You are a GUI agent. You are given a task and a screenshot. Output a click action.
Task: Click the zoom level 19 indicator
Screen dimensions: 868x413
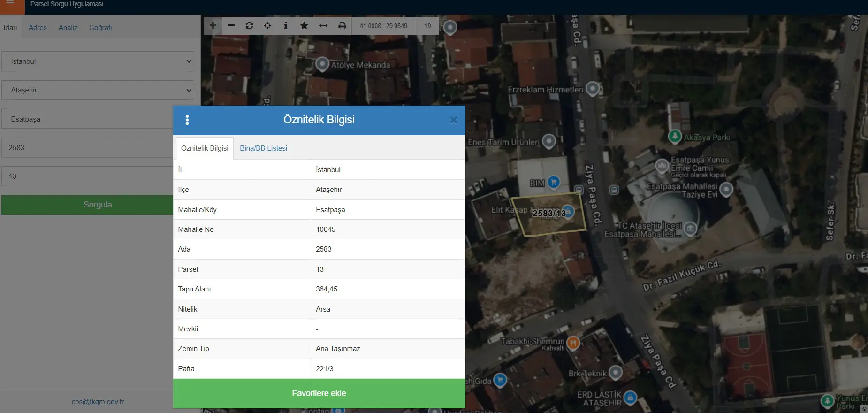tap(428, 26)
